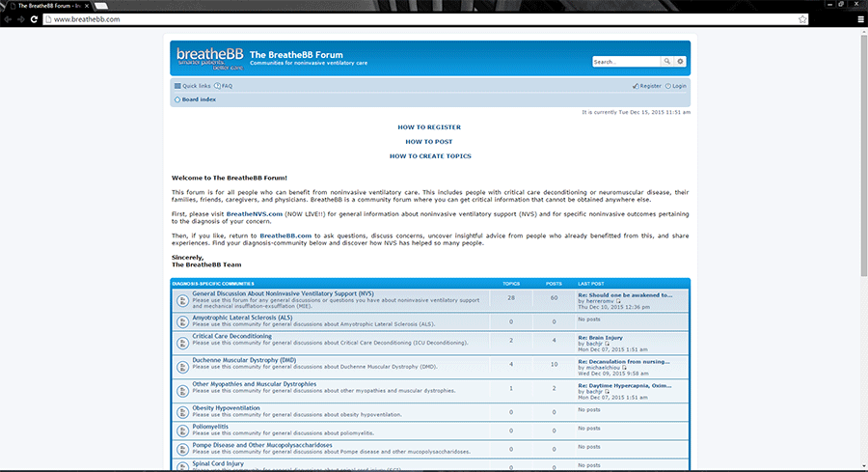Open the Quick links dropdown
Screen dimensions: 868x472
coord(193,86)
